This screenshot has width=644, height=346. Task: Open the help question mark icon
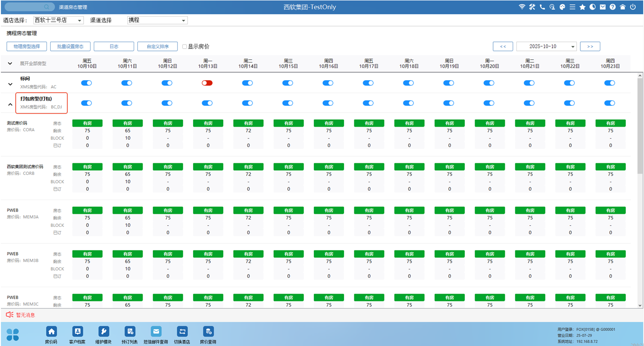pos(612,7)
